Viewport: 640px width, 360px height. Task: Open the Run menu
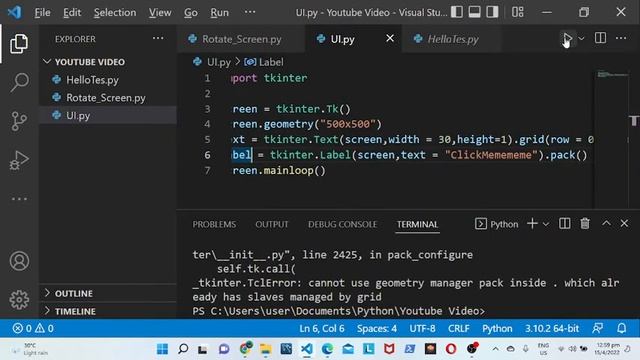click(x=220, y=13)
